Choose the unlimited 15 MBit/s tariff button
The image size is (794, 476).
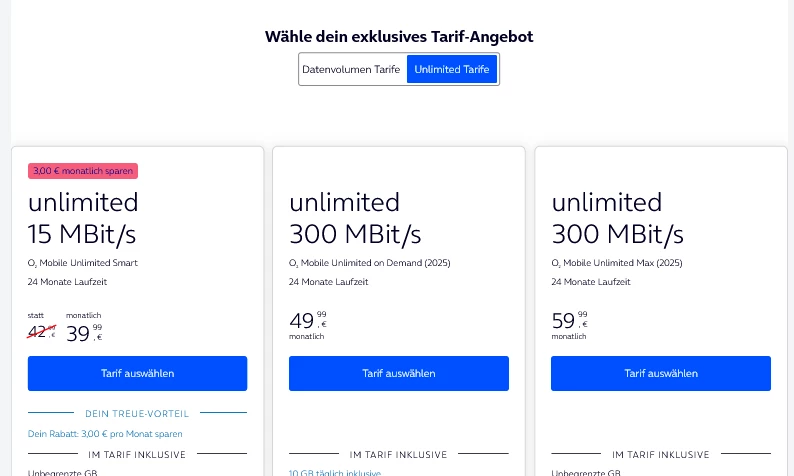click(137, 373)
